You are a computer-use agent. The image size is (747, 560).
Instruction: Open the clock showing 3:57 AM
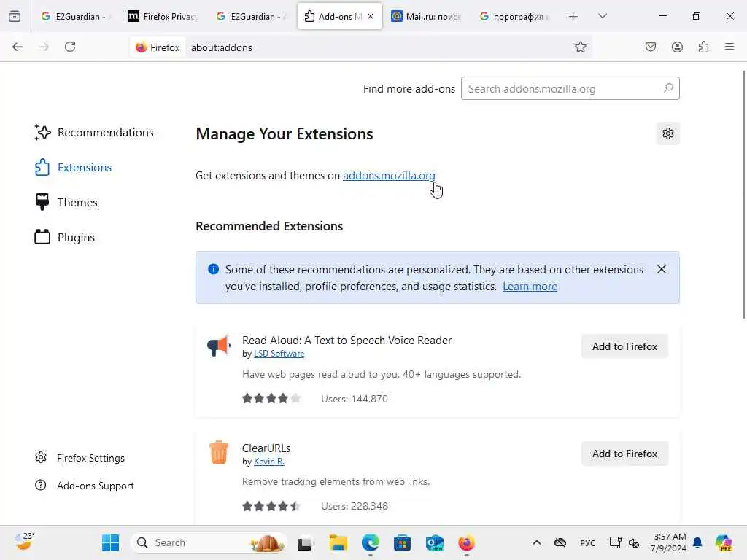point(668,542)
